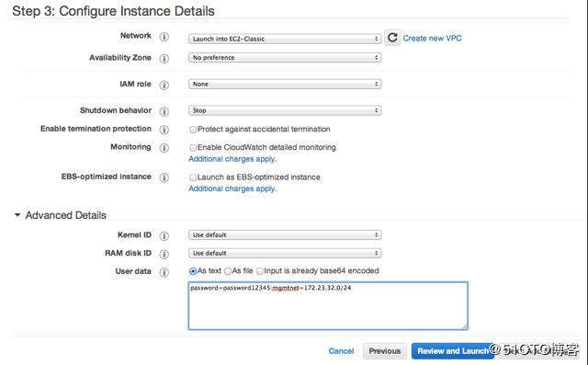Open the Kernel ID dropdown
This screenshot has height=365, width=588.
click(285, 234)
